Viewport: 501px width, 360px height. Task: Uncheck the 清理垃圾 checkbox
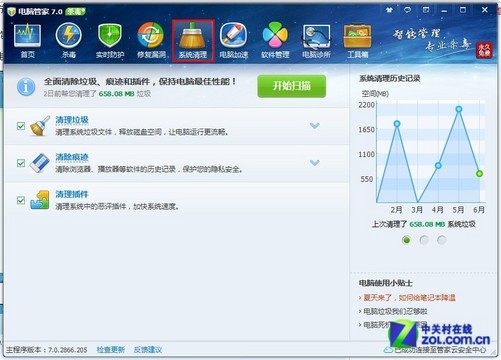click(21, 126)
